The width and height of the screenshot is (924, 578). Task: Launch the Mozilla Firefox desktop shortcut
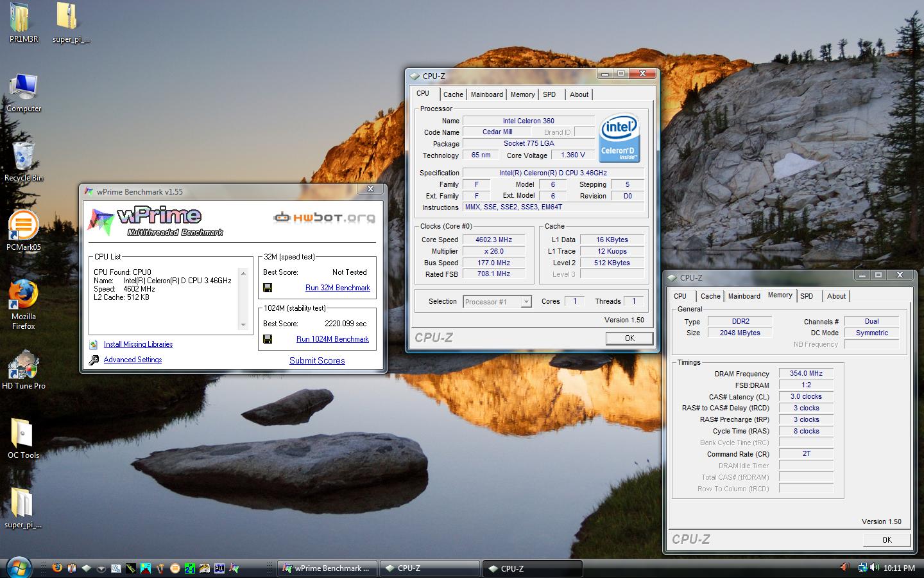[x=24, y=304]
